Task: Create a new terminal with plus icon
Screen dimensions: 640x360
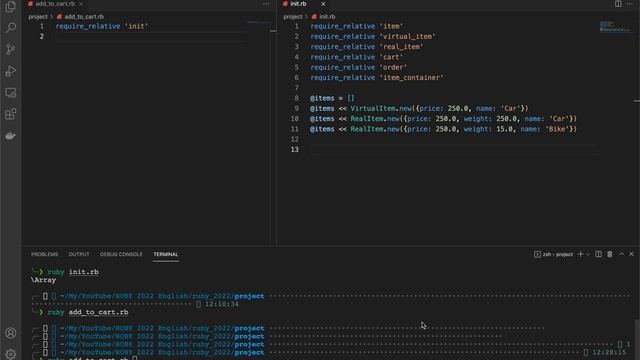Action: pos(580,254)
